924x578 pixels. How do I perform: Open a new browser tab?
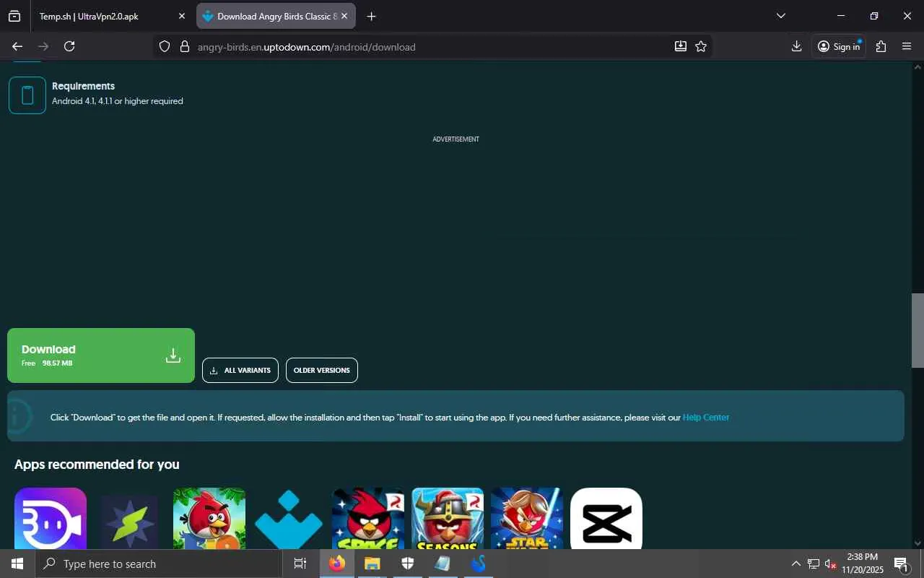pyautogui.click(x=371, y=16)
